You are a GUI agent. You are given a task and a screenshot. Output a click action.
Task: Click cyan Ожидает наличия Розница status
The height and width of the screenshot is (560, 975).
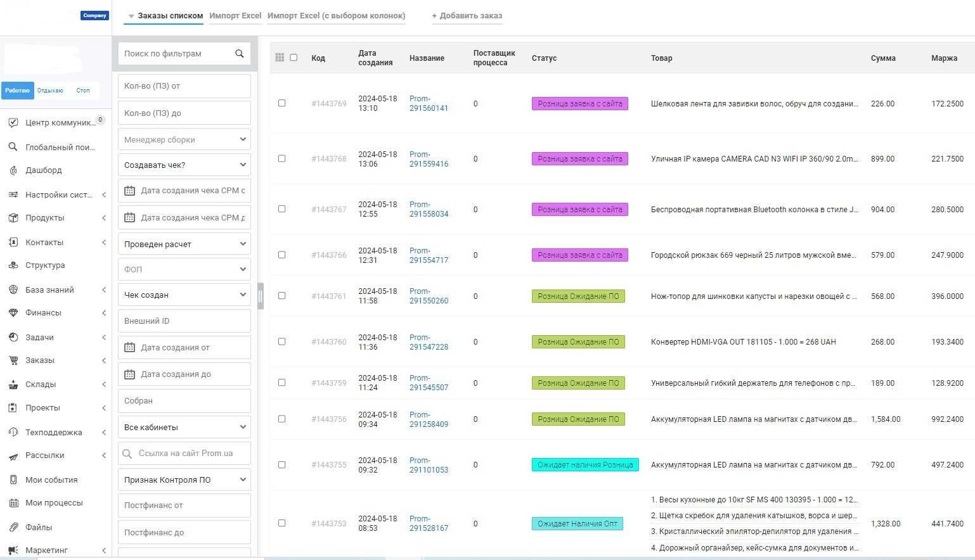point(585,465)
